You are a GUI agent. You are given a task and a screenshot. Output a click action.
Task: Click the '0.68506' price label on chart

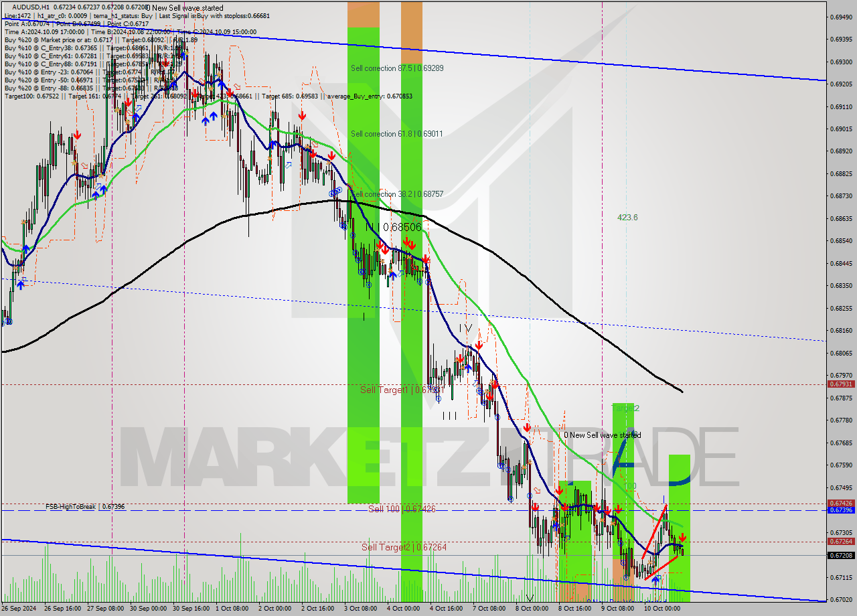click(x=402, y=228)
